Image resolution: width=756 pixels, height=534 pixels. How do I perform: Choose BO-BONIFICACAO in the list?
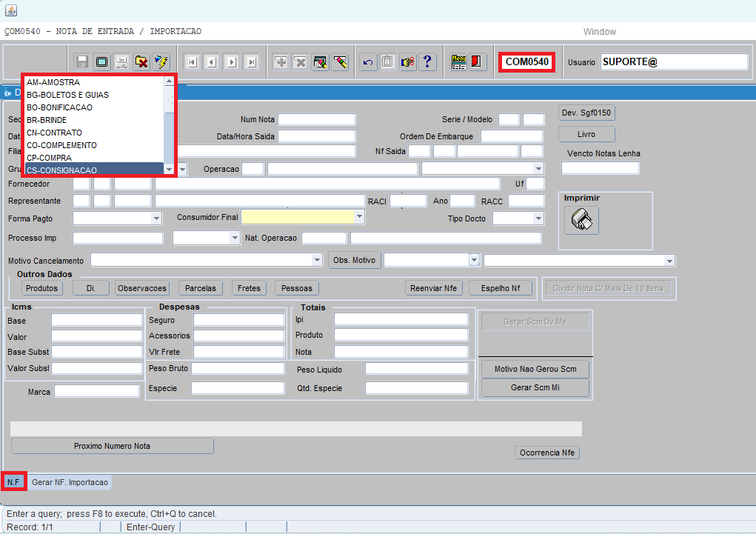point(95,107)
